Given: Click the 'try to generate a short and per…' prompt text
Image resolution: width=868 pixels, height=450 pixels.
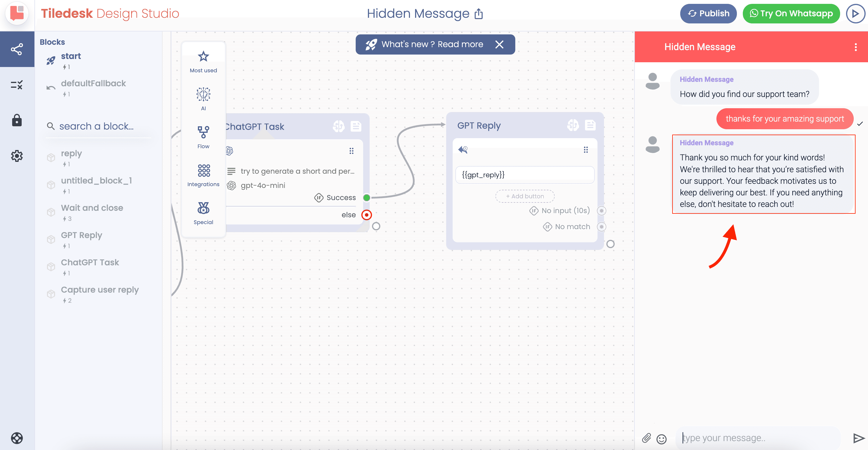Looking at the screenshot, I should 298,171.
